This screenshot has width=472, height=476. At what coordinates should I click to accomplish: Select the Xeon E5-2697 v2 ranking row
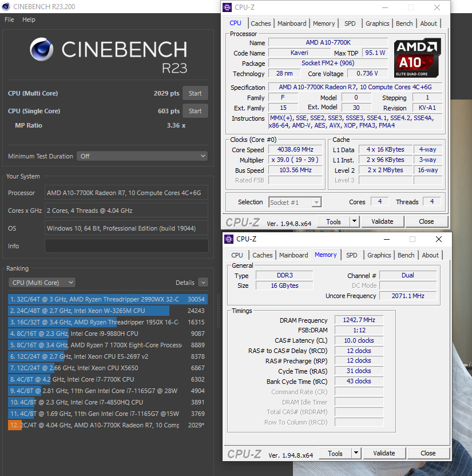(108, 356)
